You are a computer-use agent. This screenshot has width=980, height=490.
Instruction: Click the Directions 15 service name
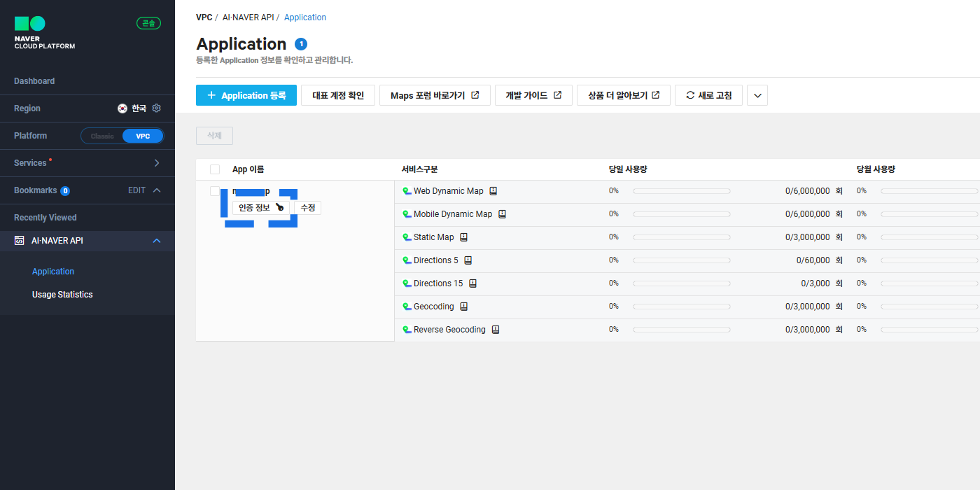point(438,283)
